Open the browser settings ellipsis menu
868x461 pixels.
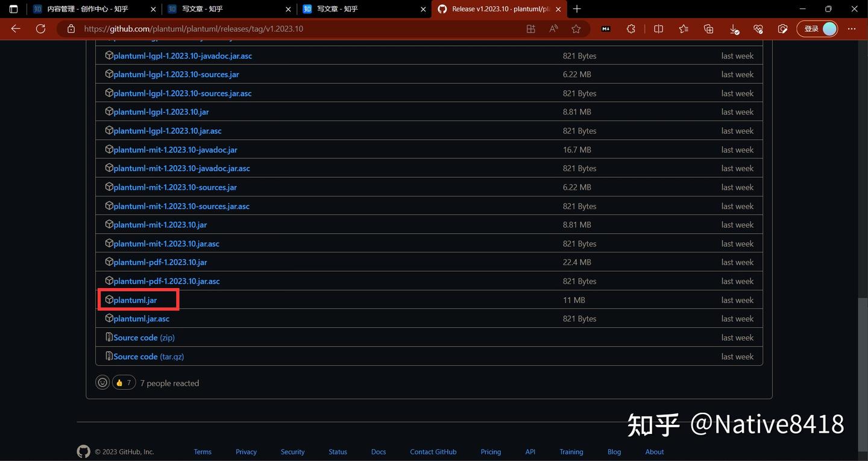(x=851, y=28)
